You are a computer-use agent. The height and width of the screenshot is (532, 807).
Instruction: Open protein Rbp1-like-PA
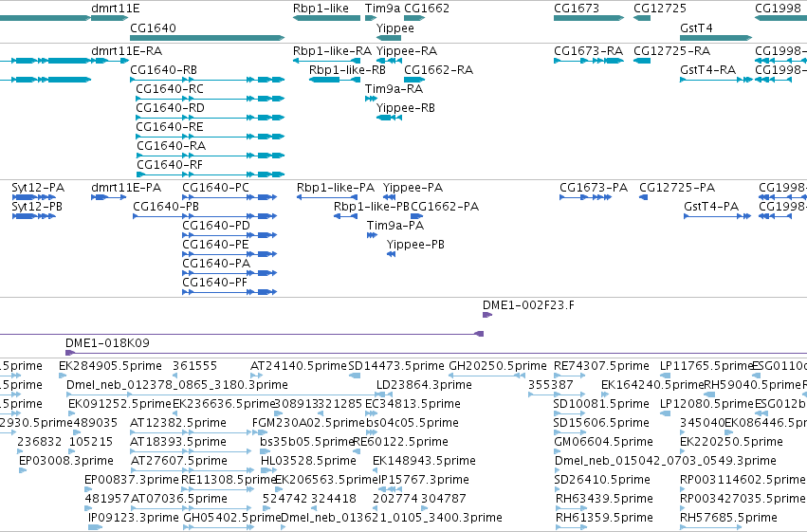coord(336,188)
